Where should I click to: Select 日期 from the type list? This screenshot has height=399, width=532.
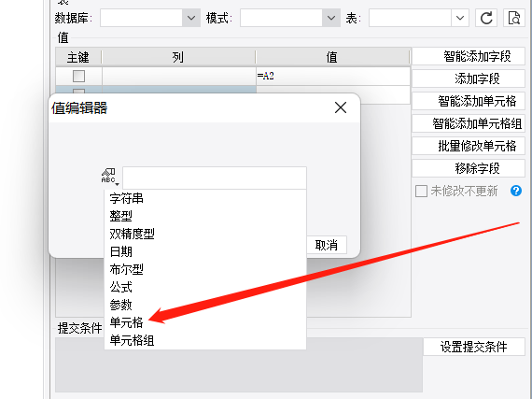coord(205,251)
